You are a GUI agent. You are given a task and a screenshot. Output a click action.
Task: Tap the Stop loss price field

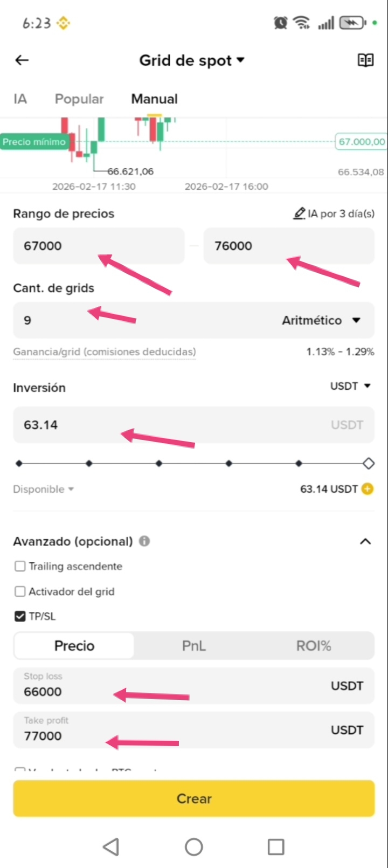click(x=194, y=686)
